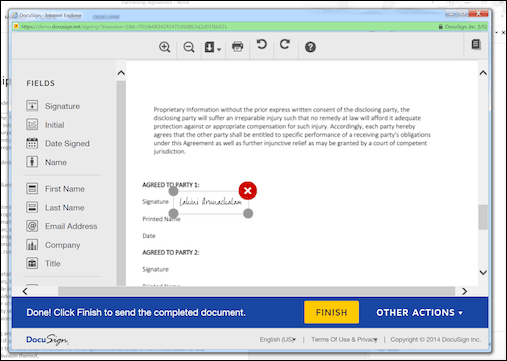This screenshot has width=507, height=361.
Task: Open the document pages panel icon
Action: (476, 44)
